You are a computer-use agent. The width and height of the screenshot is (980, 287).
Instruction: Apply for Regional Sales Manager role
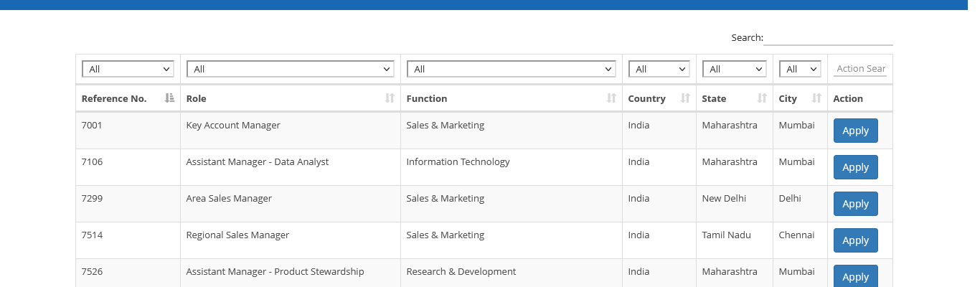[855, 240]
